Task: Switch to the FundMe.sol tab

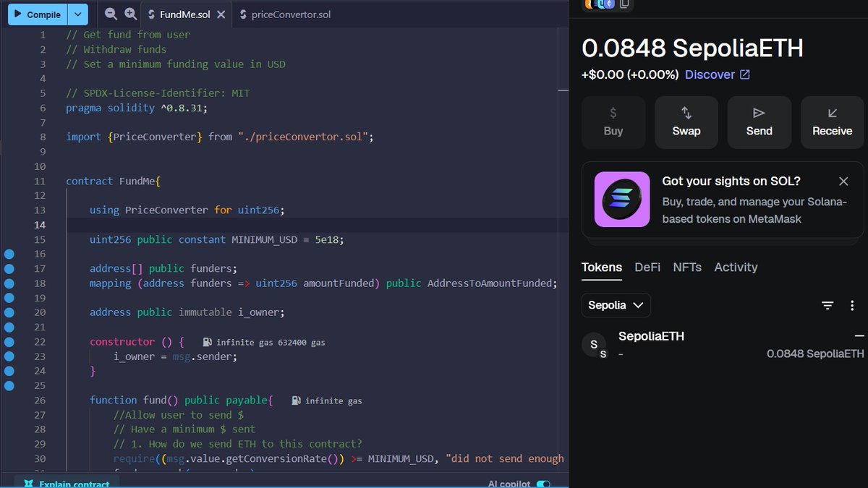Action: click(187, 14)
